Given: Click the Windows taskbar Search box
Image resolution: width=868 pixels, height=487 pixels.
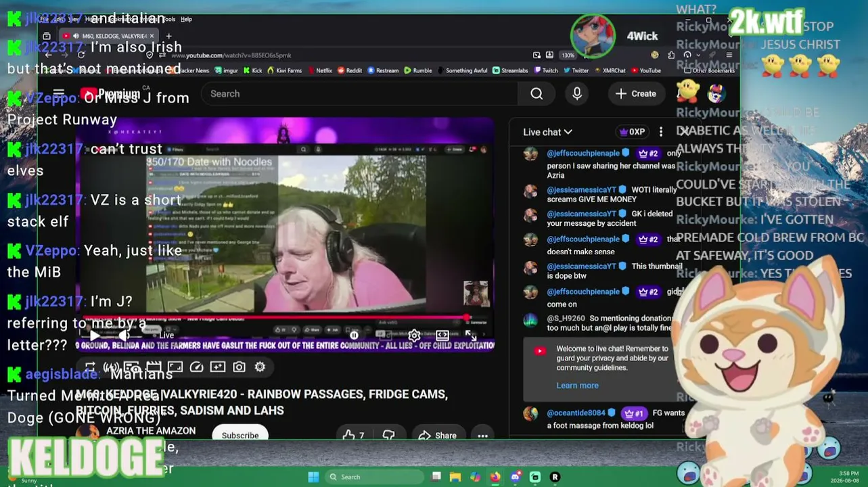Looking at the screenshot, I should tap(375, 477).
